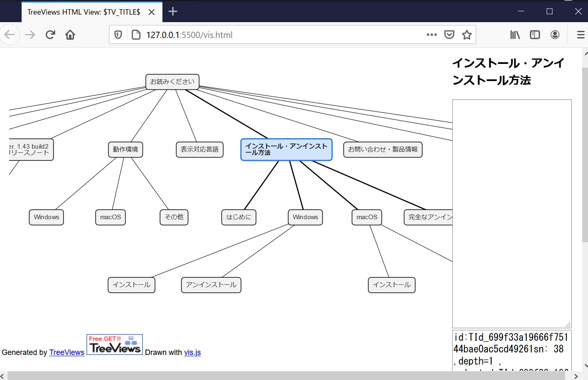Viewport: 588px width, 380px height.
Task: Click inside the empty detail text area
Action: pyautogui.click(x=512, y=214)
